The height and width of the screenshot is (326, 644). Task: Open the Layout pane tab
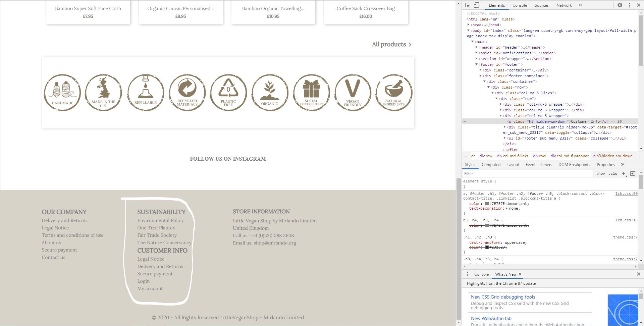pyautogui.click(x=513, y=165)
